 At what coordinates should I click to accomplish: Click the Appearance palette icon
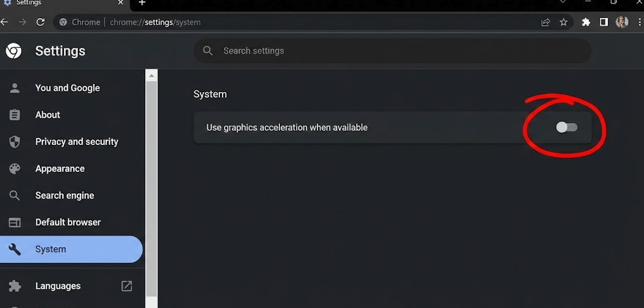[14, 169]
